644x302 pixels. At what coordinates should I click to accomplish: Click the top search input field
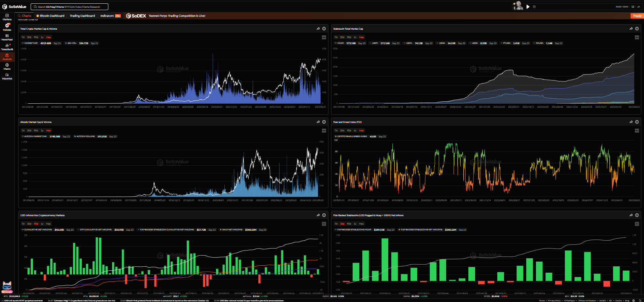pyautogui.click(x=69, y=7)
